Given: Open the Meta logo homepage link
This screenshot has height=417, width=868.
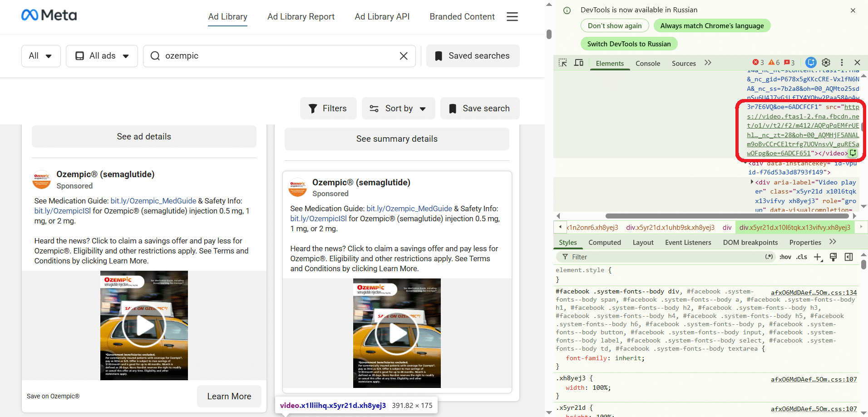Looking at the screenshot, I should (x=49, y=15).
